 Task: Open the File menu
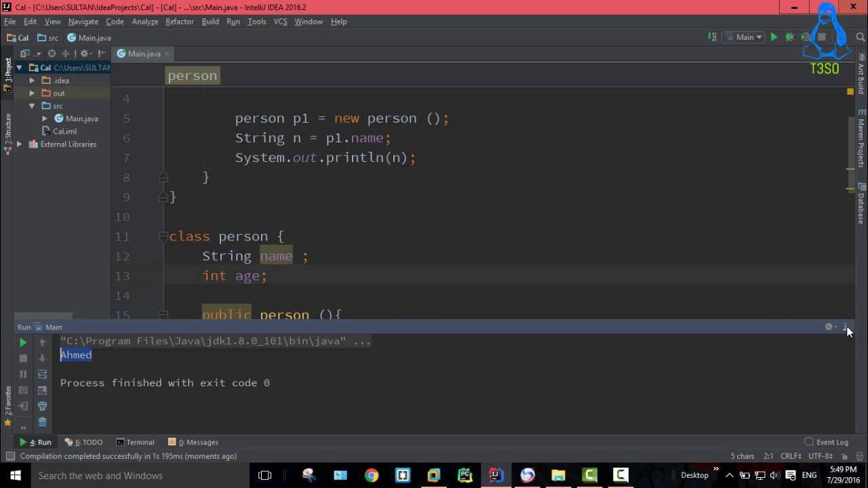pos(10,22)
